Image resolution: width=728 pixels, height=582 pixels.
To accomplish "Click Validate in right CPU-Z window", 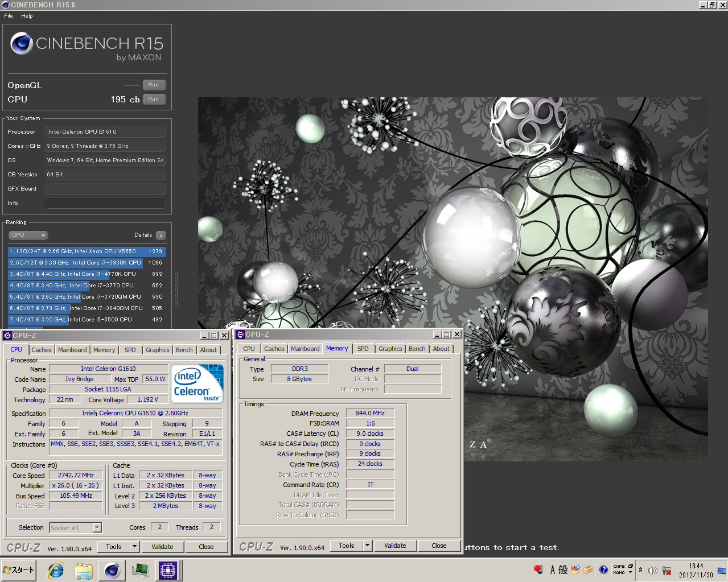I will tap(395, 546).
